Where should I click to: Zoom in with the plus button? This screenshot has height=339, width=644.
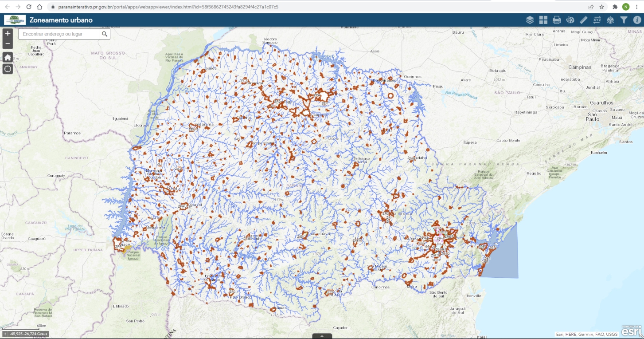click(x=8, y=34)
